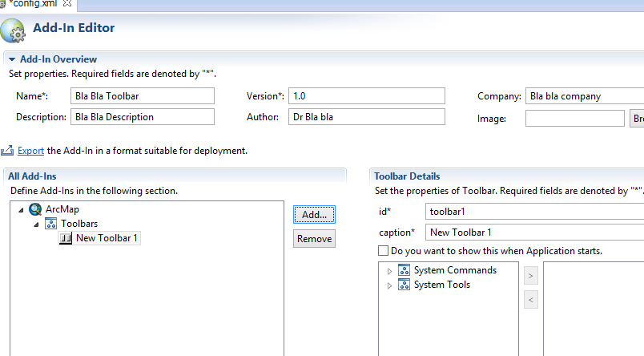Screen dimensions: 644x356
Task: Click the New Toolbar 1 item icon
Action: pos(66,238)
